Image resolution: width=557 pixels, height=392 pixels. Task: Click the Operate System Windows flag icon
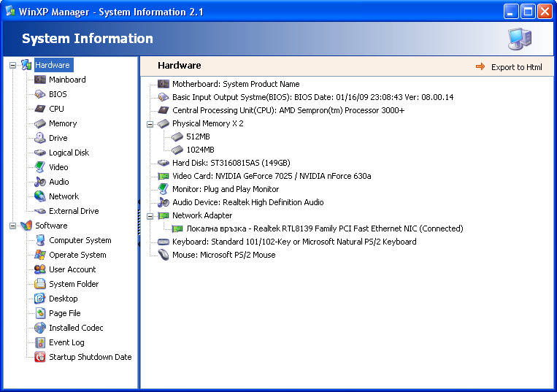click(39, 255)
